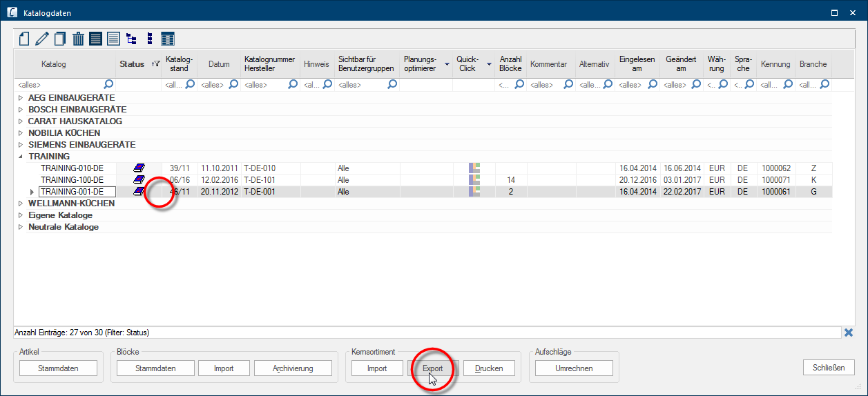This screenshot has height=396, width=868.
Task: Expand the WELLMANN-KÜCHEN group
Action: (x=21, y=204)
